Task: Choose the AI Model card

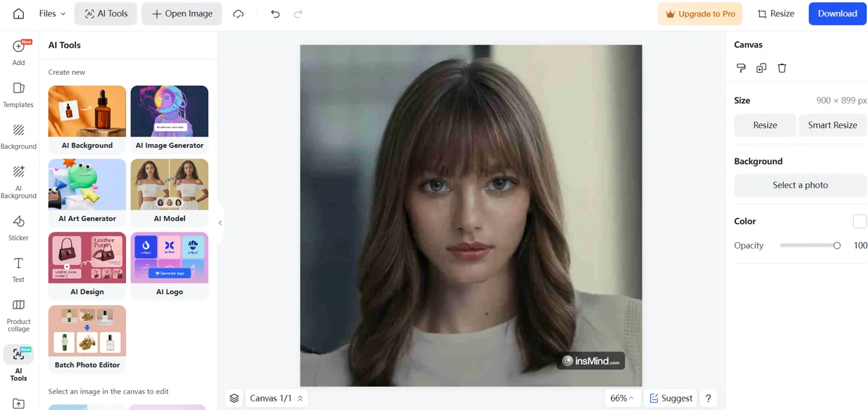Action: 169,192
